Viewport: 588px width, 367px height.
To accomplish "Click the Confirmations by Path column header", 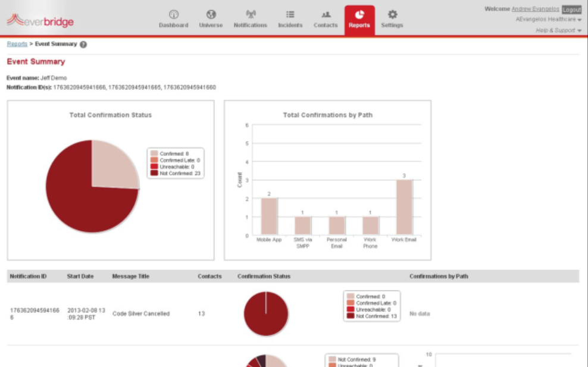I will (x=439, y=276).
